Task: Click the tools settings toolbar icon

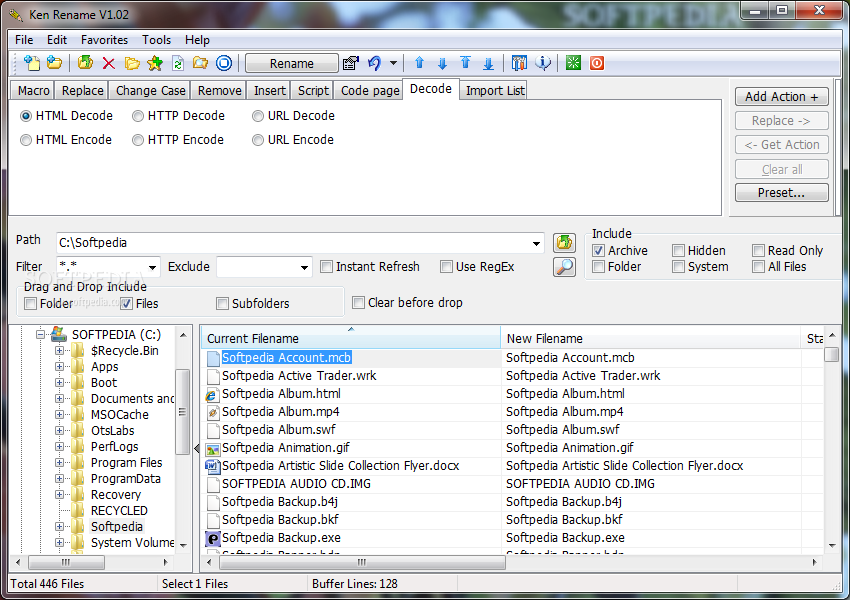Action: coord(519,63)
